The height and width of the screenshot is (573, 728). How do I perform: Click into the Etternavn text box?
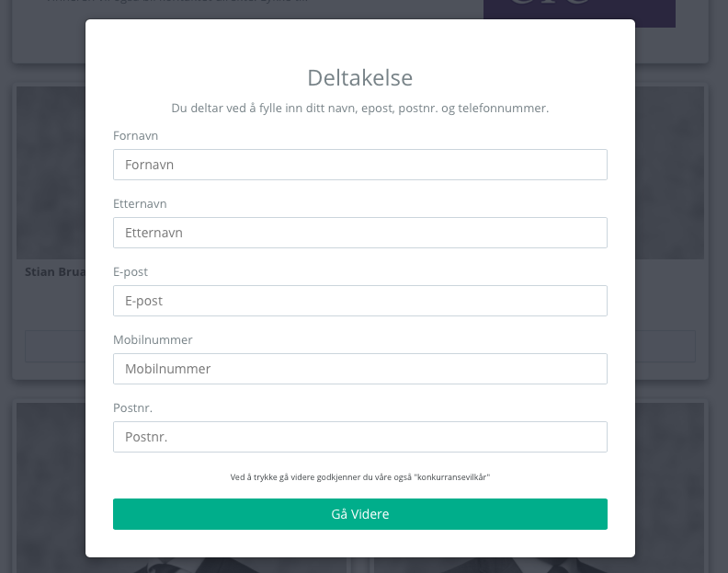(x=359, y=233)
